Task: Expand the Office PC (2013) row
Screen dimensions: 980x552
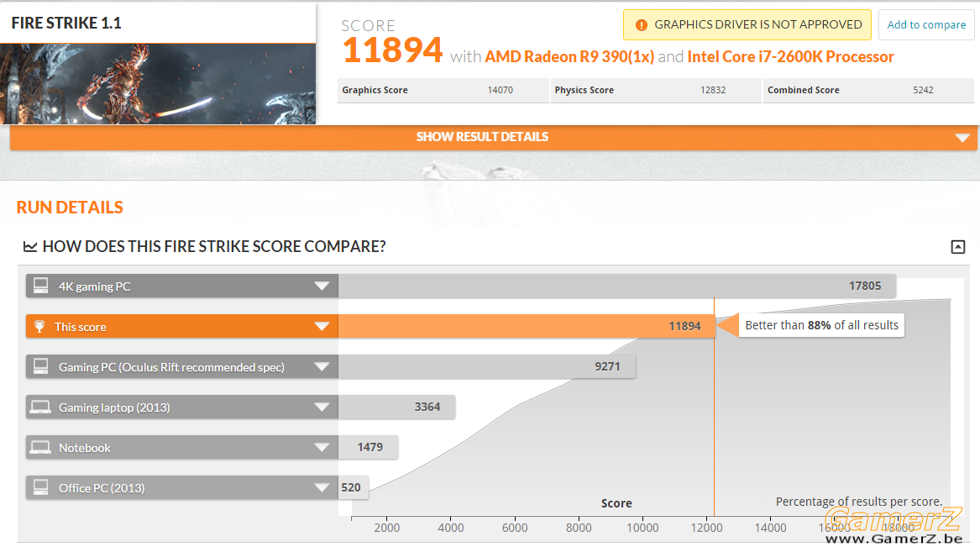Action: tap(322, 488)
